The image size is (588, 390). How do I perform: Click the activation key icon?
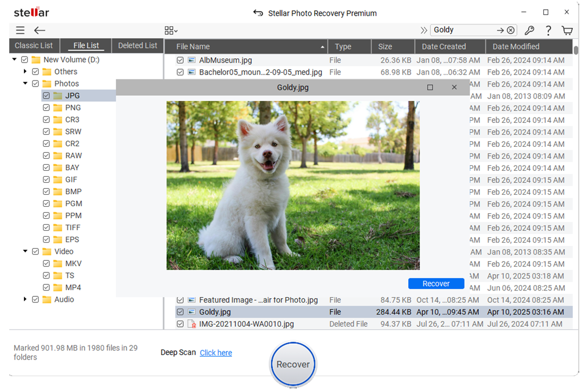[529, 31]
